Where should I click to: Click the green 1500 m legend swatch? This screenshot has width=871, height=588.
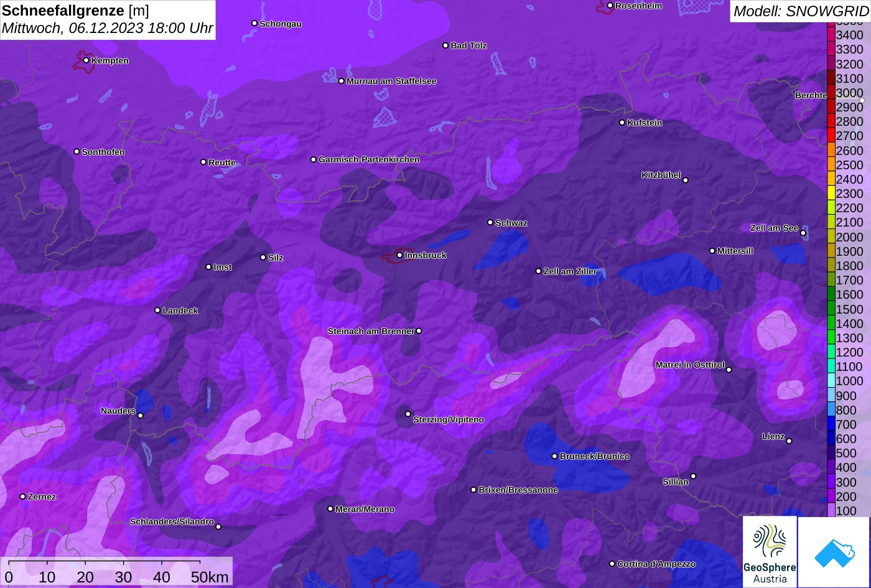831,309
